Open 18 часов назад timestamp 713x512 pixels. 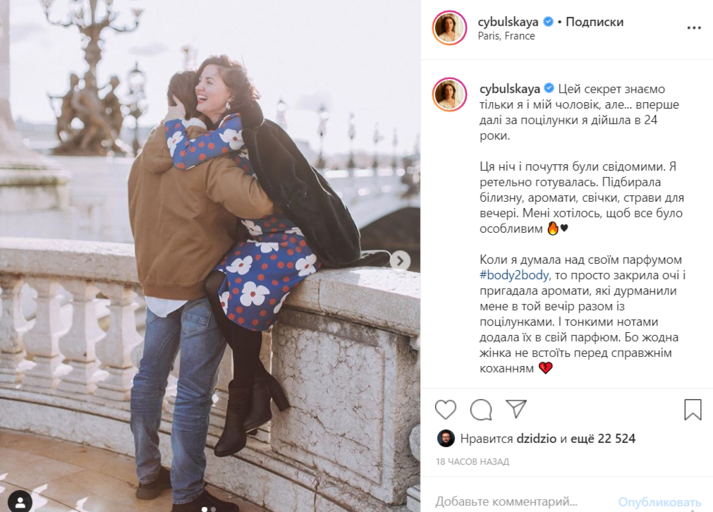pyautogui.click(x=472, y=462)
